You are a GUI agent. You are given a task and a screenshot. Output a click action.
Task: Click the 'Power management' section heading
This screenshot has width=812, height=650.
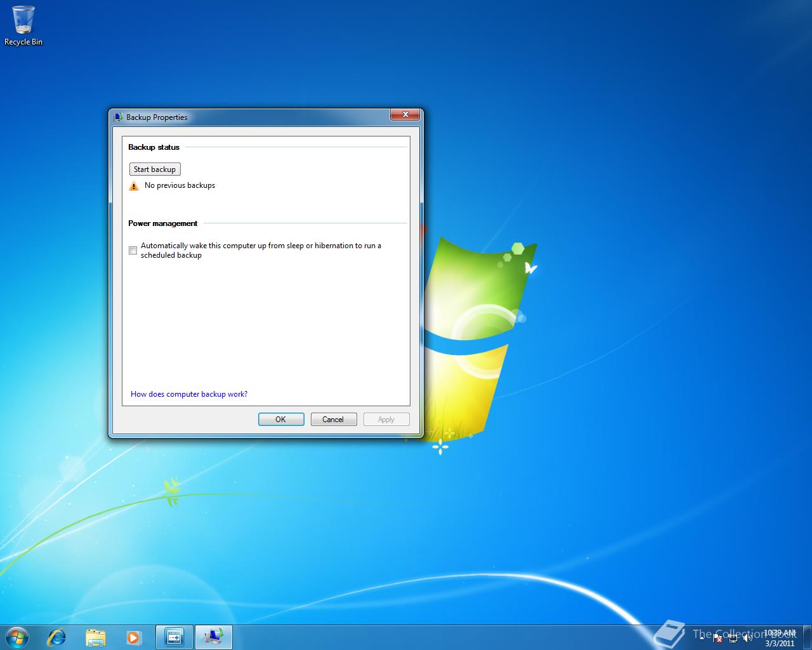click(x=162, y=223)
